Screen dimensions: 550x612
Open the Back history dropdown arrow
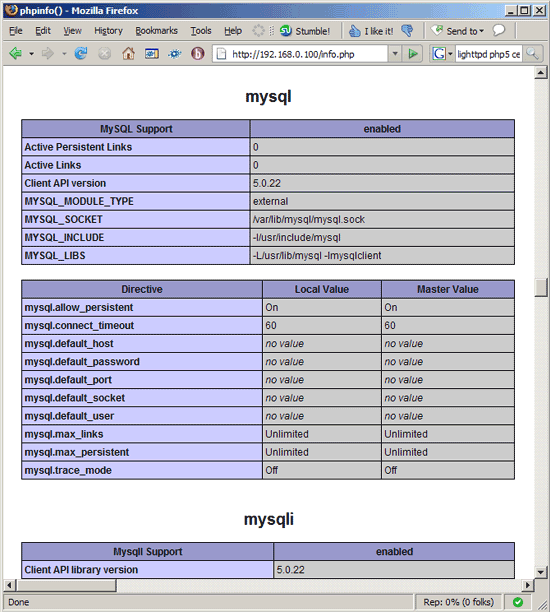[31, 54]
